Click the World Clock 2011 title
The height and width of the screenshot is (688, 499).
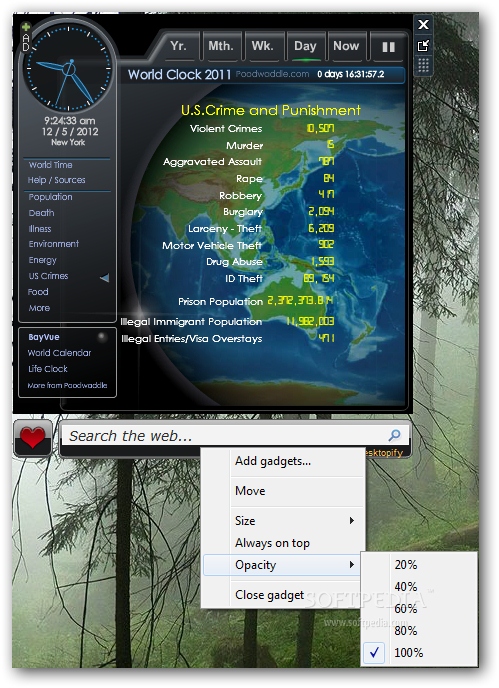179,75
